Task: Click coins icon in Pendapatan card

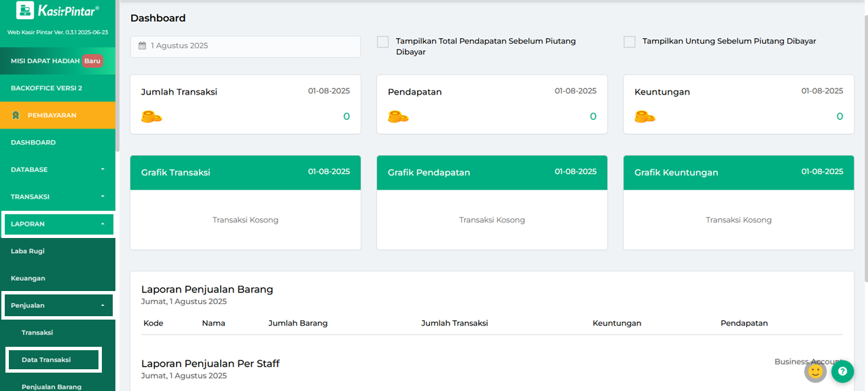Action: pyautogui.click(x=398, y=116)
